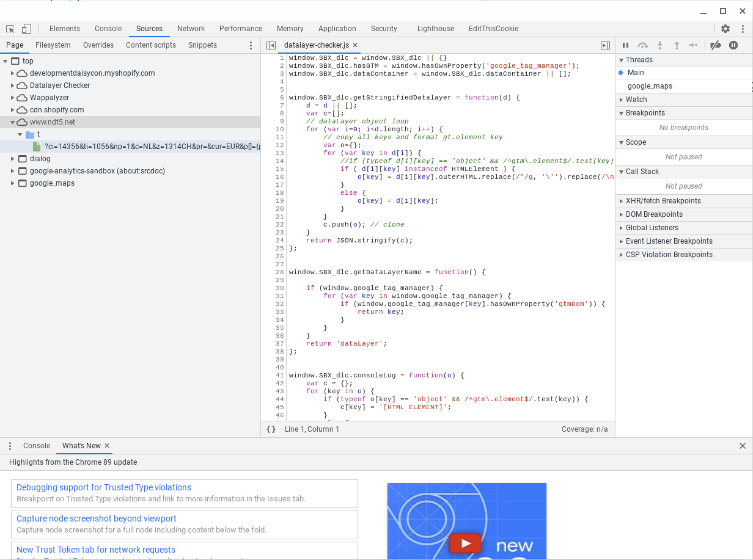753x560 pixels.
Task: Open Debugging support for Trusted Type violations link
Action: coord(104,487)
